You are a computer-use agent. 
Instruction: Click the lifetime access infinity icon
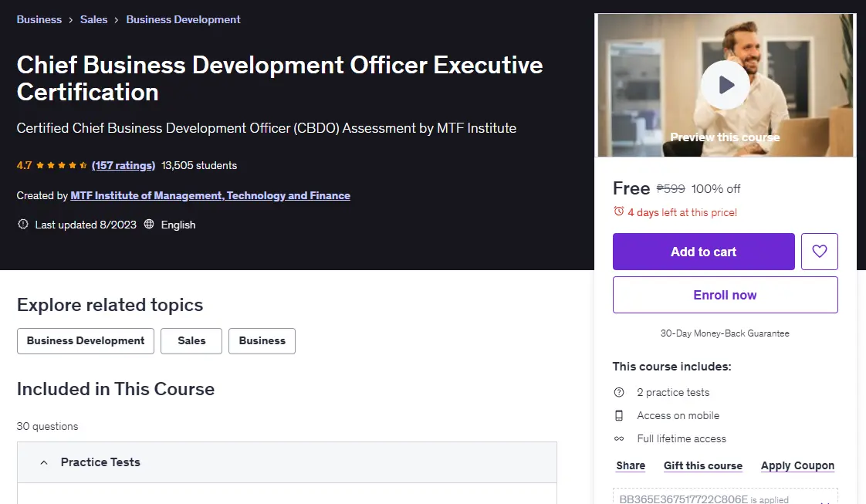(619, 439)
